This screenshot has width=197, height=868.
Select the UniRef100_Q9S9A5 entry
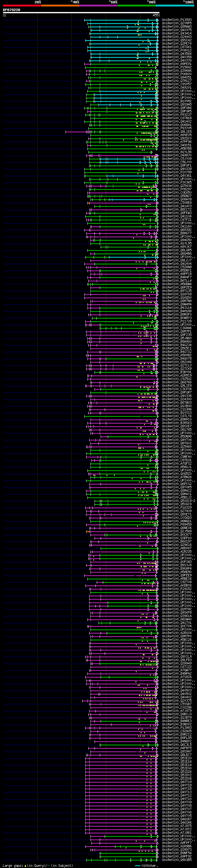[x=177, y=104]
